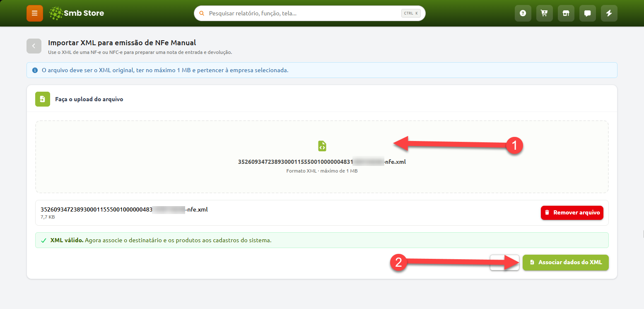Click Associar dados do XML button

(x=566, y=263)
